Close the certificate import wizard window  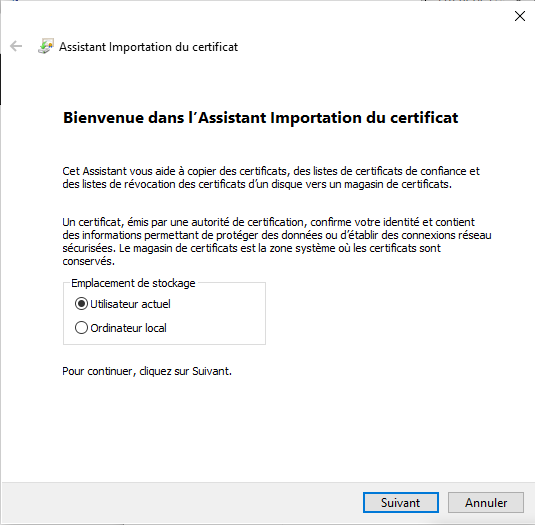point(520,16)
